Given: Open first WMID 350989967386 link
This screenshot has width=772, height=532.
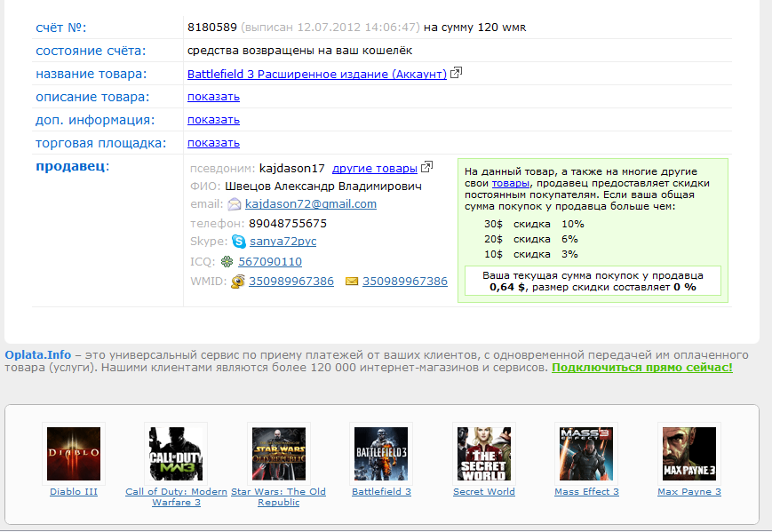Looking at the screenshot, I should [x=291, y=281].
